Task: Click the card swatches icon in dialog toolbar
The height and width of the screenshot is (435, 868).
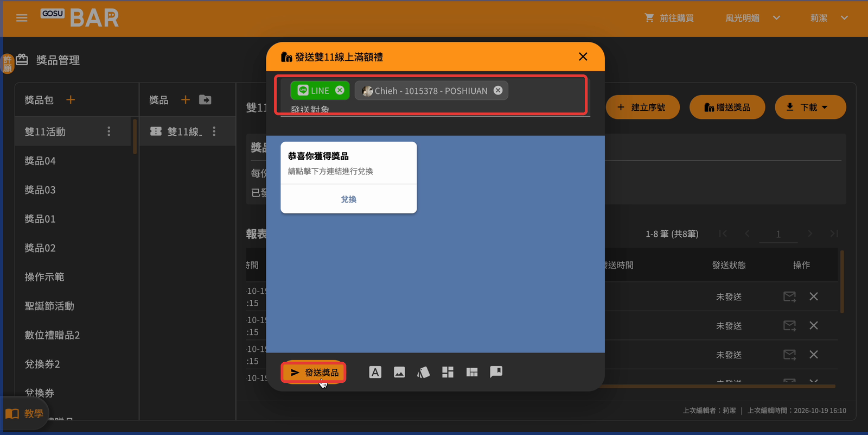Action: 423,372
